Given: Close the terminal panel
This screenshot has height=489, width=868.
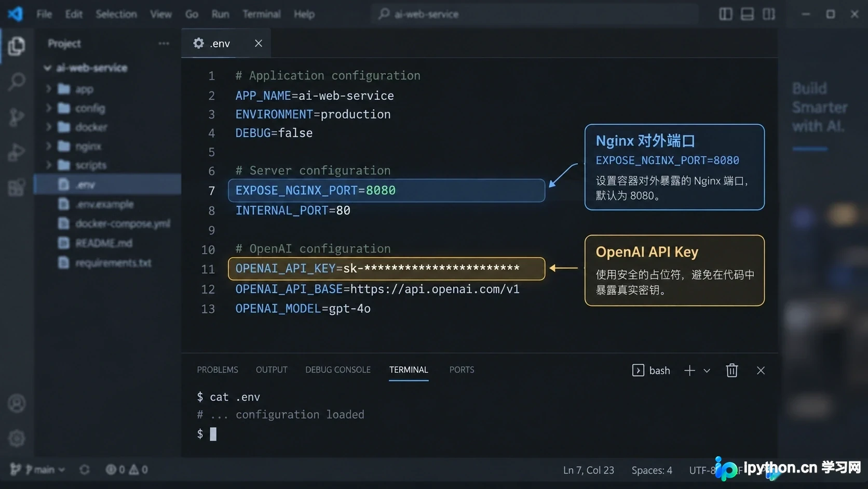Looking at the screenshot, I should pyautogui.click(x=761, y=371).
